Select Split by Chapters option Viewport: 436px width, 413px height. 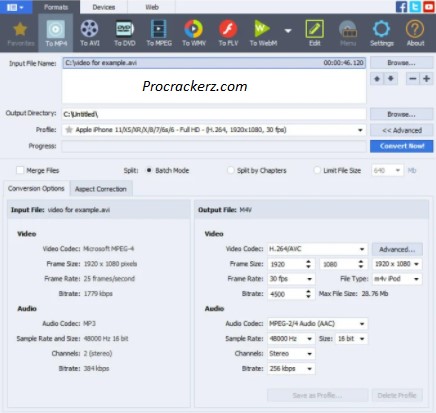tap(230, 170)
